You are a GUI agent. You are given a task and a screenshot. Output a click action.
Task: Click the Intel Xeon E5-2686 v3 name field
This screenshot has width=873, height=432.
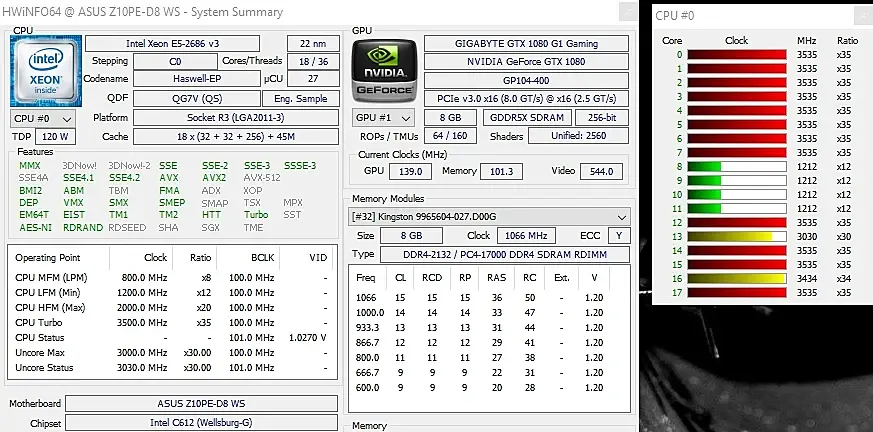(x=173, y=43)
